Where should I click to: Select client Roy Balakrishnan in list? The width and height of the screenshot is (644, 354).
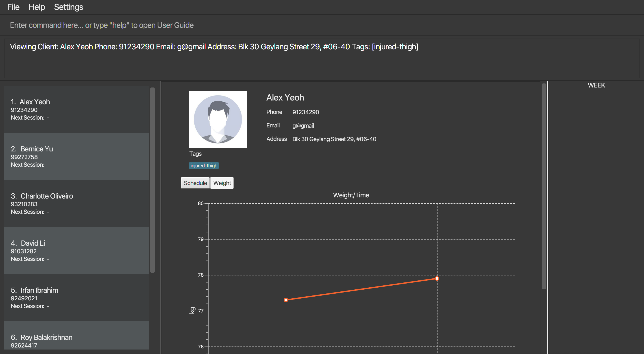(x=76, y=335)
